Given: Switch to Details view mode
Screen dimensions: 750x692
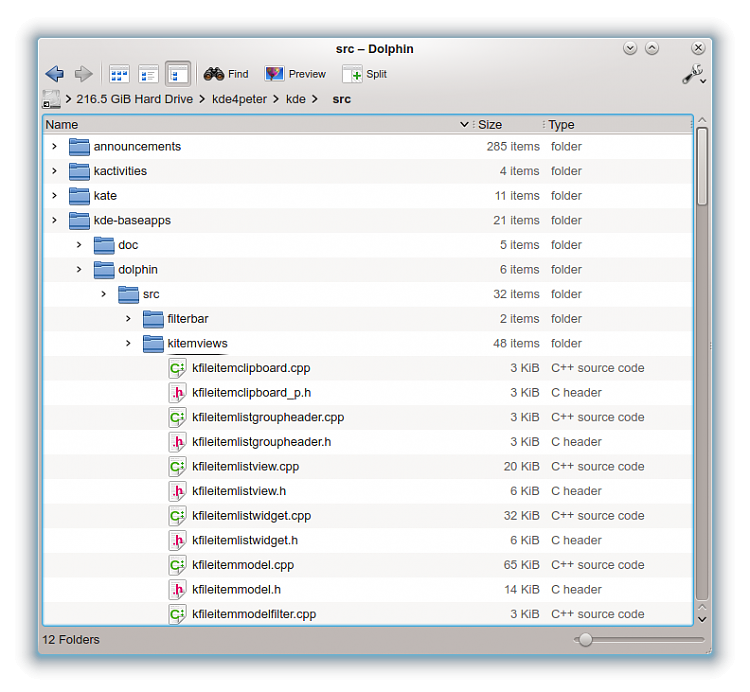Looking at the screenshot, I should tap(178, 74).
